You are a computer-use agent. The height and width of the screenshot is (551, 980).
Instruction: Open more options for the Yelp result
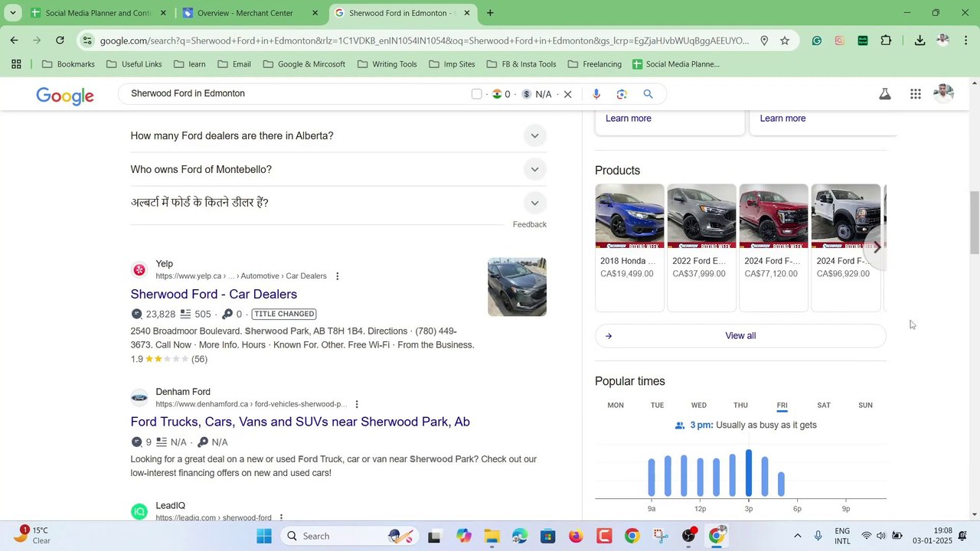point(338,276)
